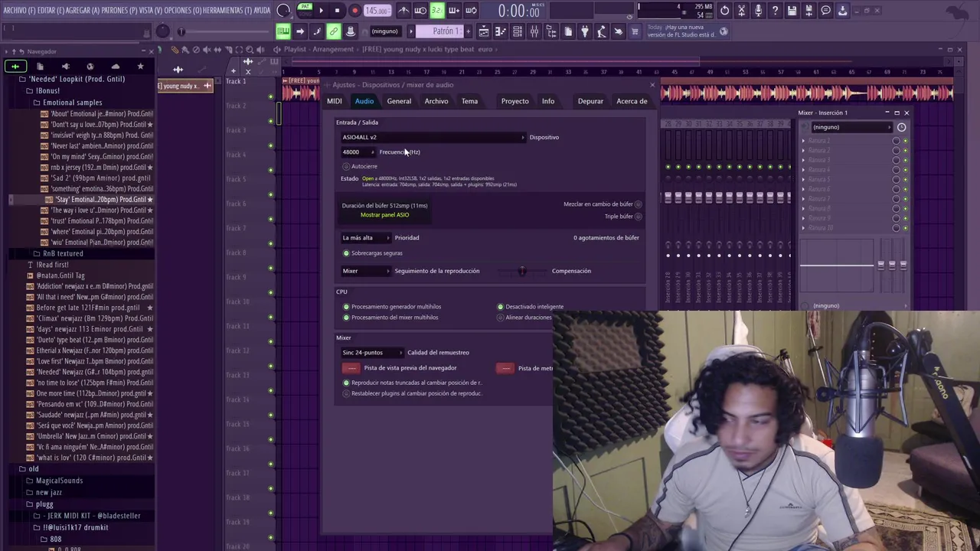Image resolution: width=980 pixels, height=551 pixels.
Task: Toggle Mezclar en cambio de búfer
Action: click(638, 204)
